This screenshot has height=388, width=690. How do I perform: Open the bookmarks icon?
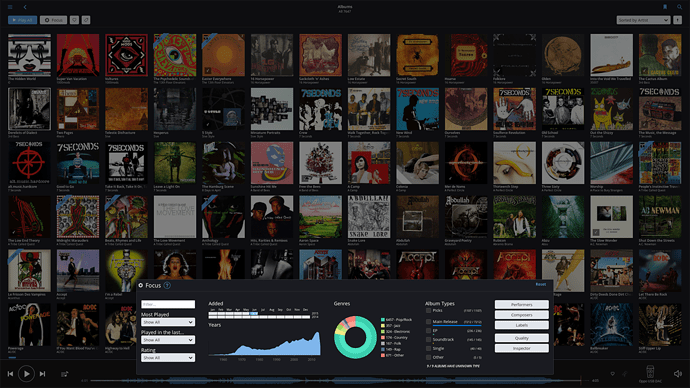665,7
